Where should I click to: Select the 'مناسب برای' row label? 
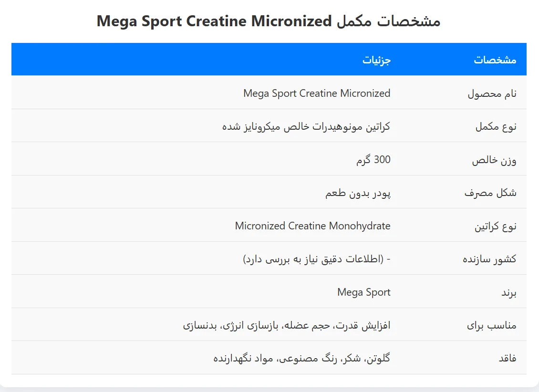[x=492, y=325]
